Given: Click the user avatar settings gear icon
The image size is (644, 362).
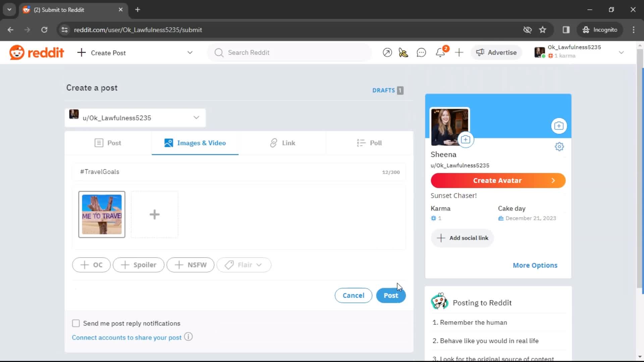Looking at the screenshot, I should click(559, 146).
